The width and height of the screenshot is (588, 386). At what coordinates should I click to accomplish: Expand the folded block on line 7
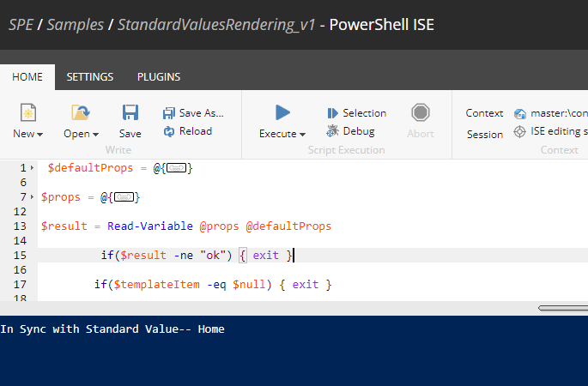[x=33, y=196]
